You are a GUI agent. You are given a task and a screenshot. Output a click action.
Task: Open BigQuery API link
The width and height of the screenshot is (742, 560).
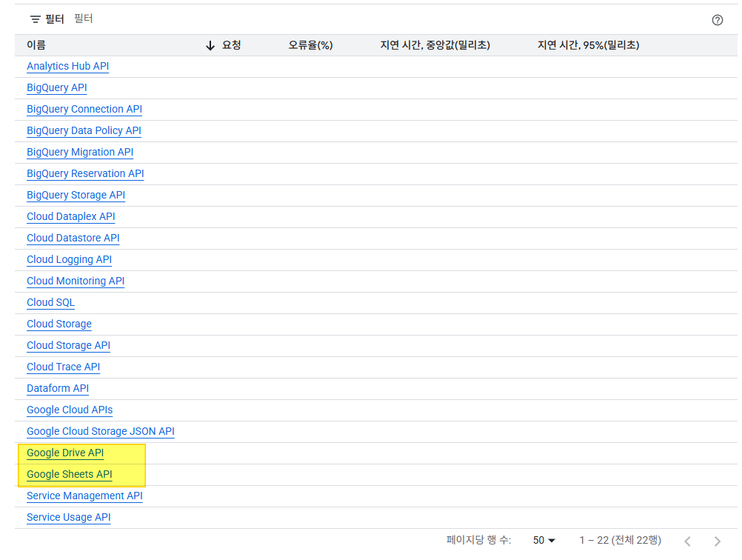[57, 87]
